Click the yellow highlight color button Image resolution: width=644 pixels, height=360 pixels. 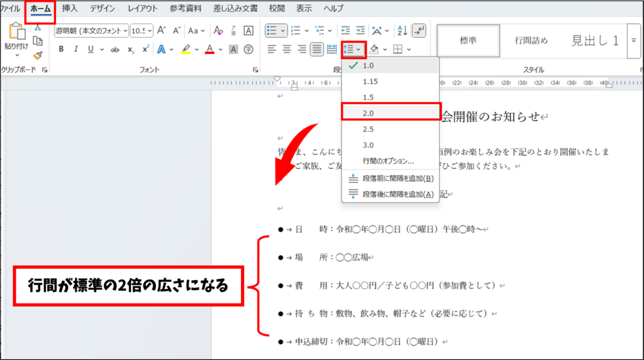coord(186,50)
